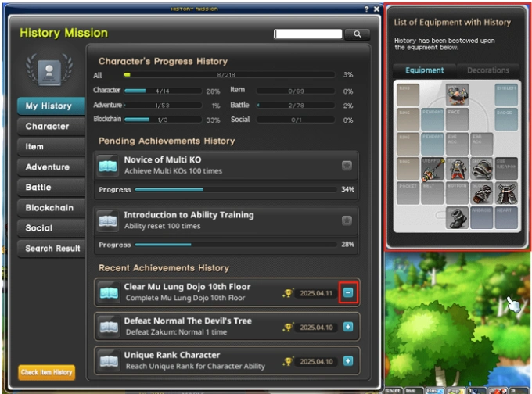The image size is (532, 394).
Task: Click the Cape equipment slot icon
Action: point(506,193)
